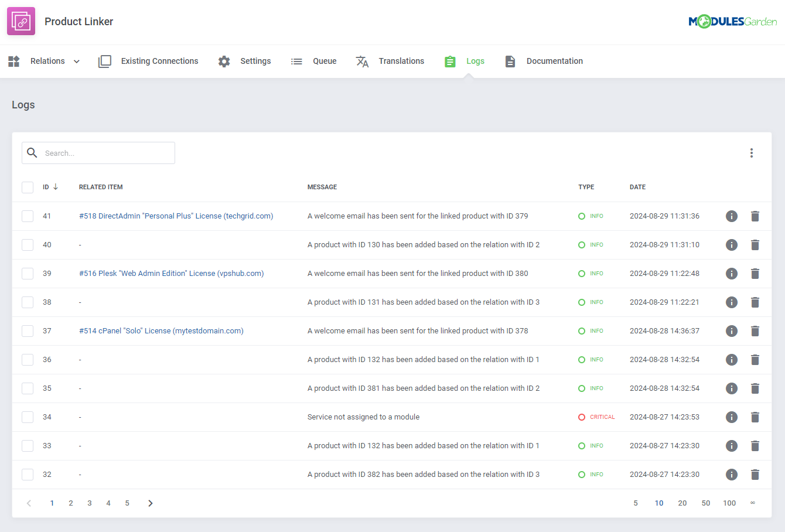Image resolution: width=785 pixels, height=532 pixels.
Task: Jump to page 2 of logs
Action: [71, 503]
